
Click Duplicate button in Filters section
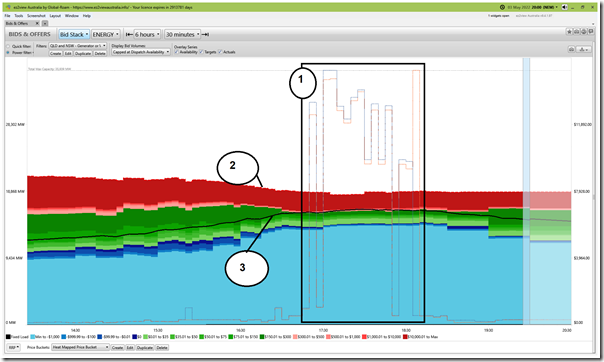pos(83,53)
